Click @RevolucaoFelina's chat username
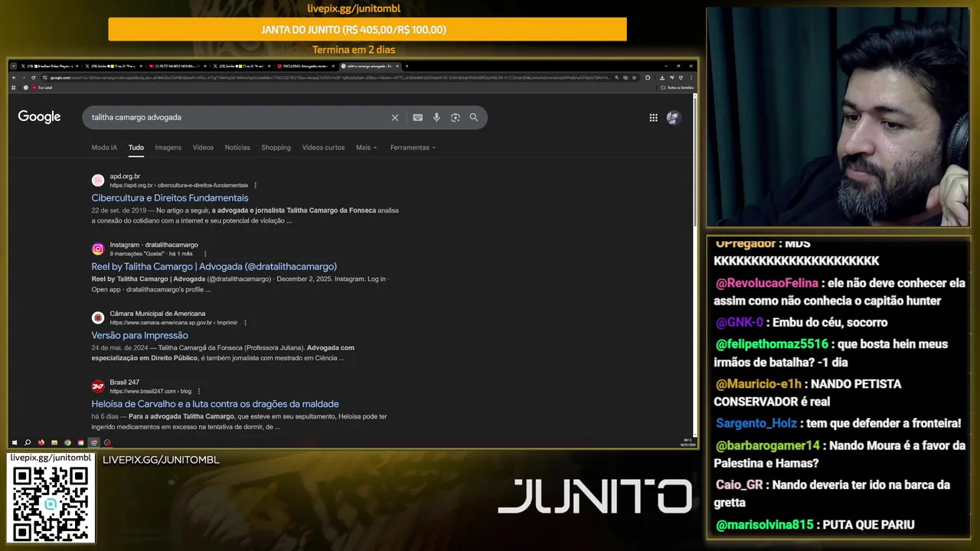This screenshot has width=980, height=551. 766,283
